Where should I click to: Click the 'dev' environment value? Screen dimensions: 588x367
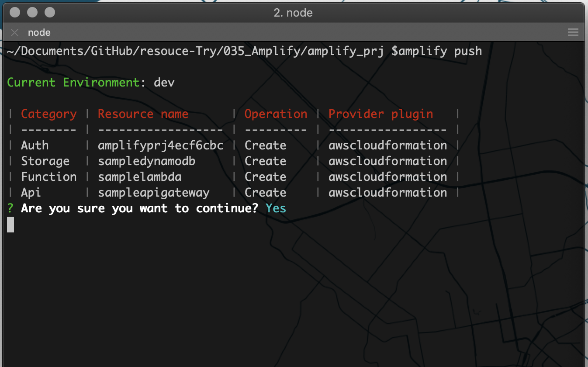pyautogui.click(x=164, y=82)
